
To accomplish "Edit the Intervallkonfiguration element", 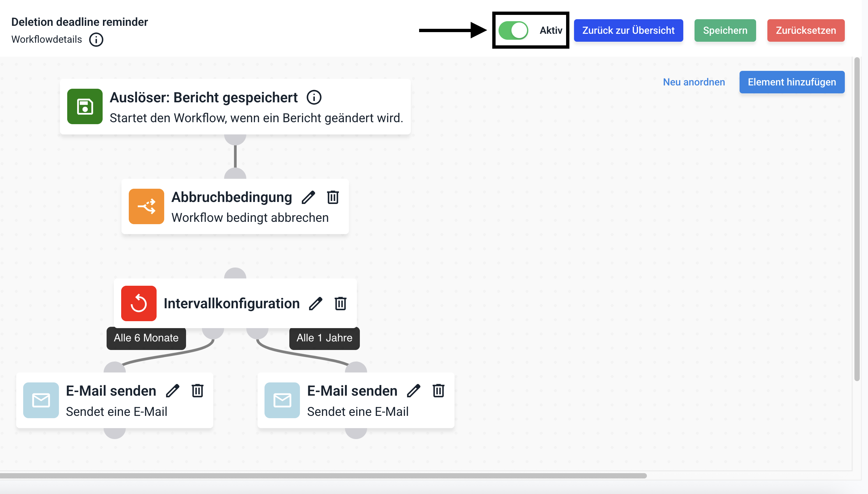I will point(315,304).
